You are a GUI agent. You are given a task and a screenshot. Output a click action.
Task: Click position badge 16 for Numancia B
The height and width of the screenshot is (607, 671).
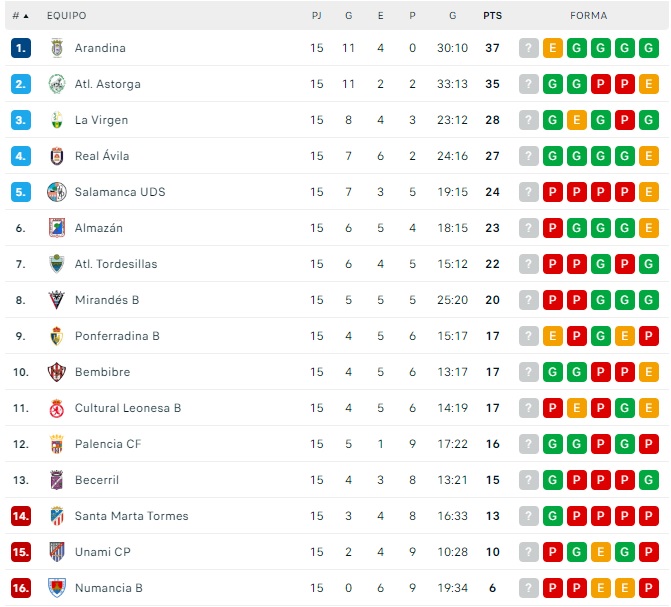click(x=21, y=588)
